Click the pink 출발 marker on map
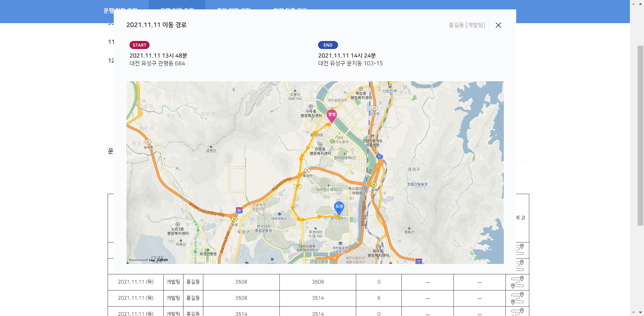 tap(332, 115)
